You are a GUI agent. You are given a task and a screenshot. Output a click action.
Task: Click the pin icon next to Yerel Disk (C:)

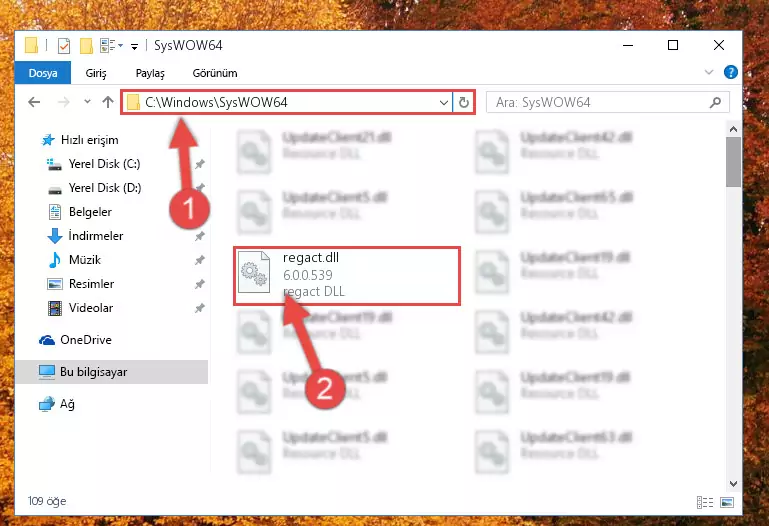point(200,164)
